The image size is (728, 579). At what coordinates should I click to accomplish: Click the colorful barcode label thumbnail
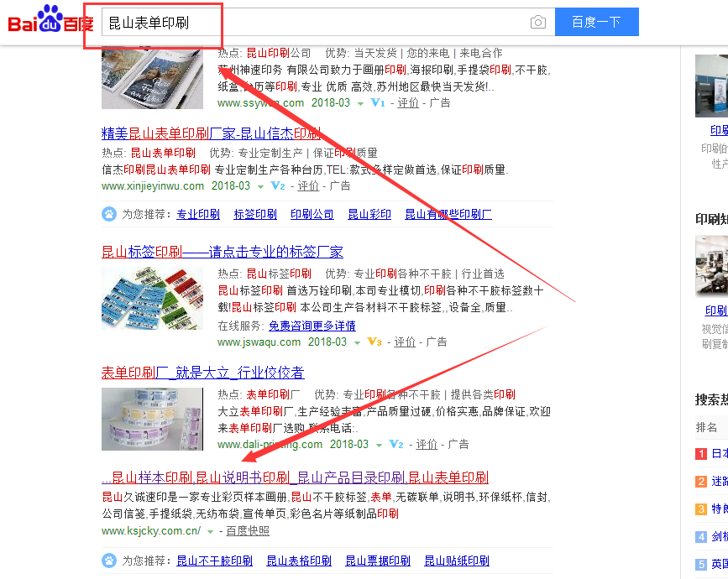[152, 299]
